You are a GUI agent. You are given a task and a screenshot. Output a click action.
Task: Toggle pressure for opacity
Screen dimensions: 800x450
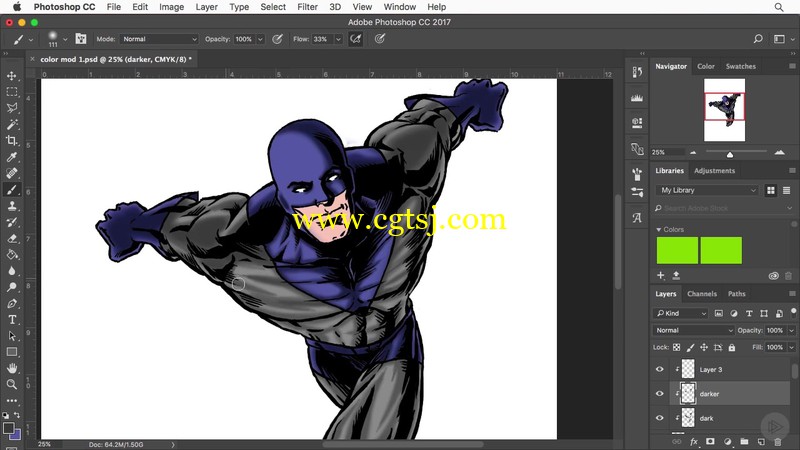click(277, 39)
